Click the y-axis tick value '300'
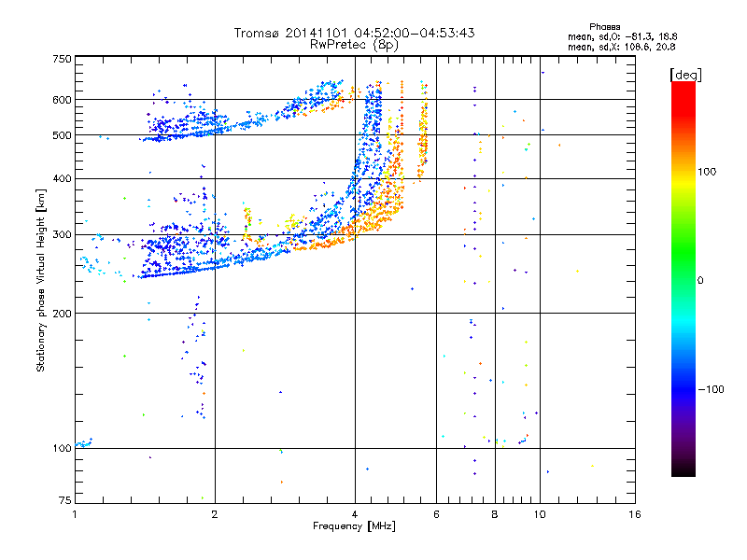747x560 pixels. click(x=63, y=235)
